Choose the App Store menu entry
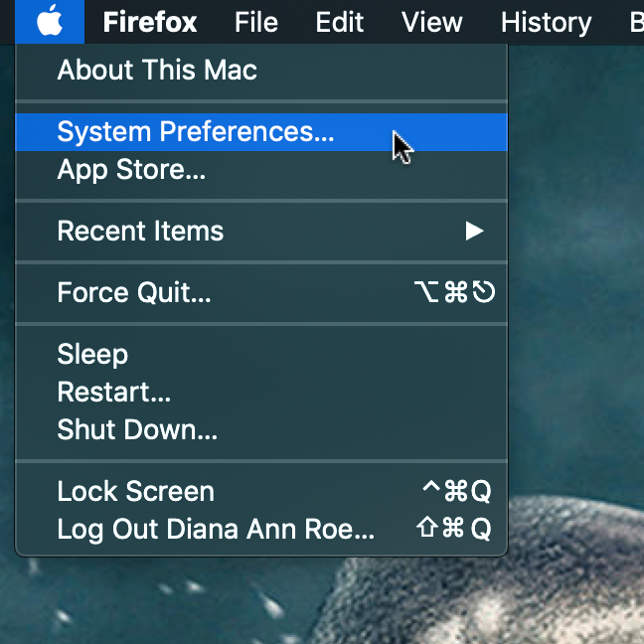The height and width of the screenshot is (644, 644). point(131,170)
